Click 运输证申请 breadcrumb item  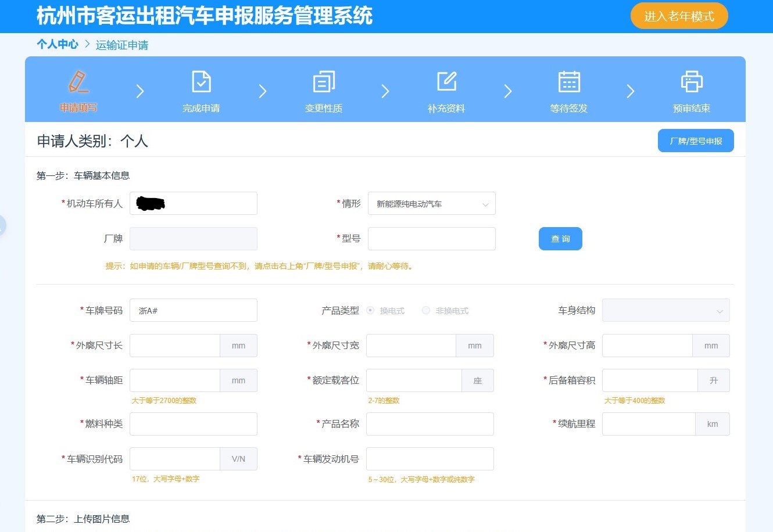tap(122, 45)
